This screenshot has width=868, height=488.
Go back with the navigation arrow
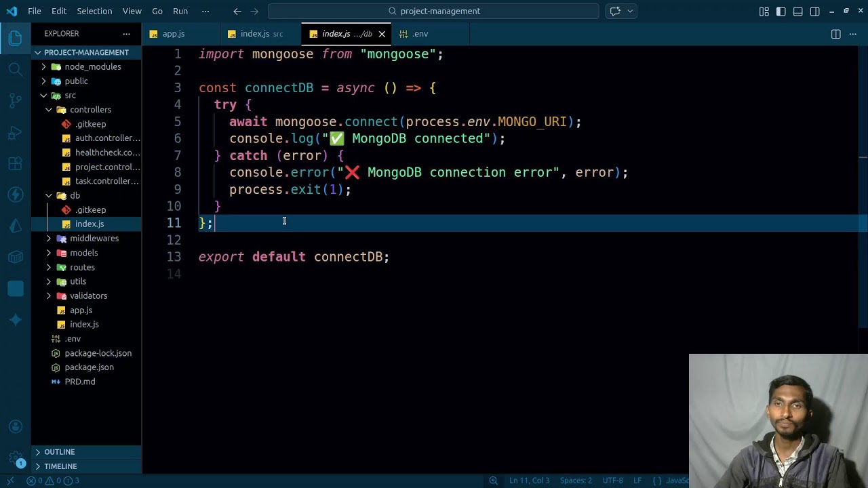237,11
